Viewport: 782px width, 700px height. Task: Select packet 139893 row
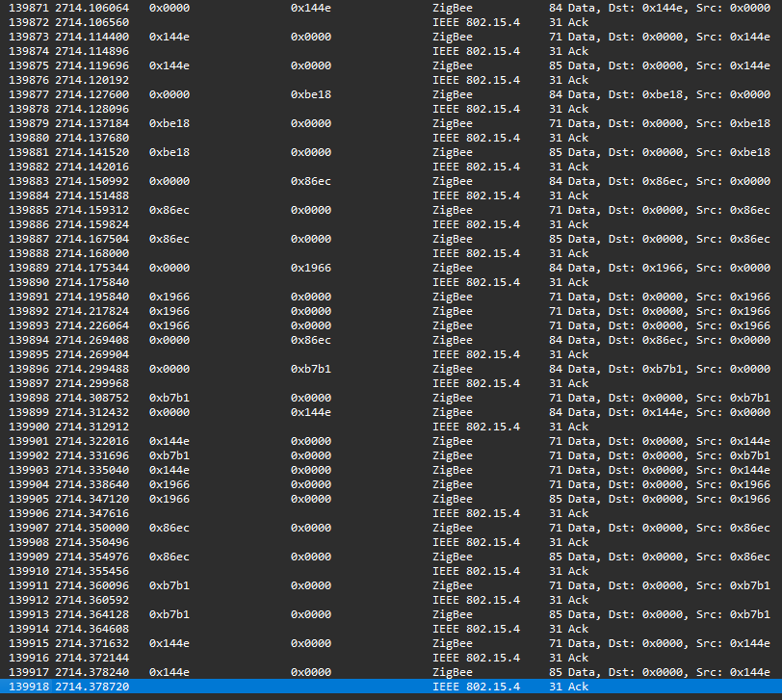coord(391,326)
